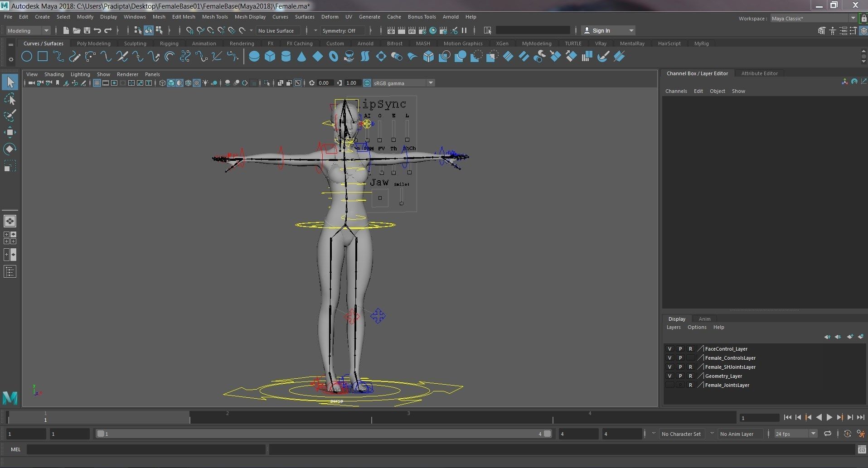The width and height of the screenshot is (868, 468).
Task: Toggle visibility of Geometry_Layer
Action: tap(669, 376)
